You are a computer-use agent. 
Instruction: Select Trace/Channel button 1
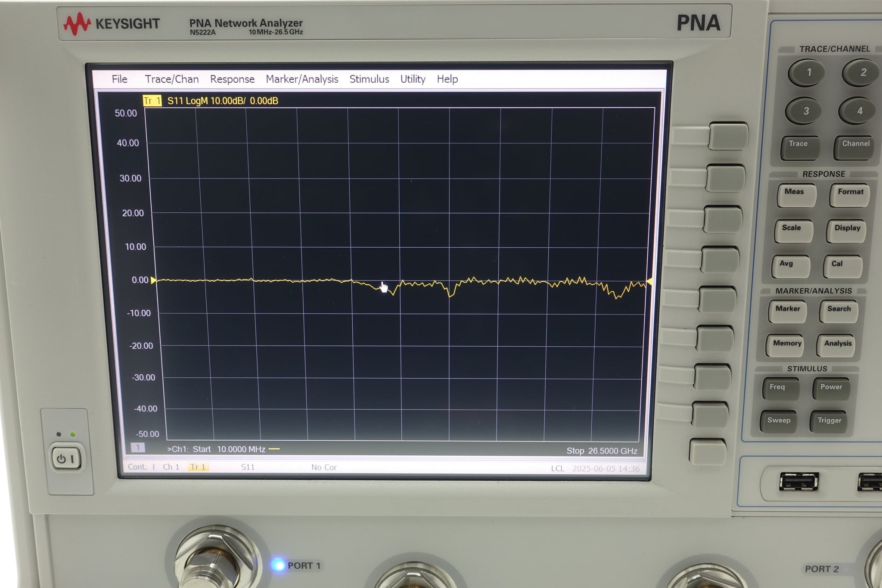coord(807,73)
